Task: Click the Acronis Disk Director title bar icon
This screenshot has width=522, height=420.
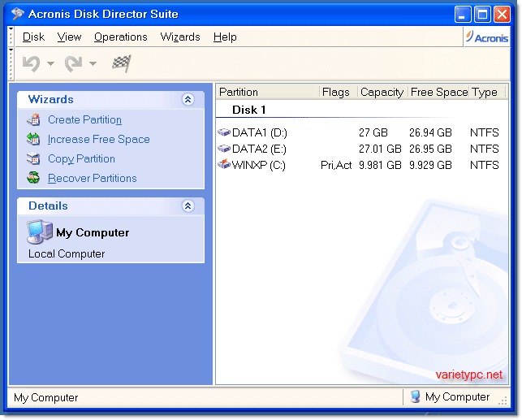Action: [18, 14]
